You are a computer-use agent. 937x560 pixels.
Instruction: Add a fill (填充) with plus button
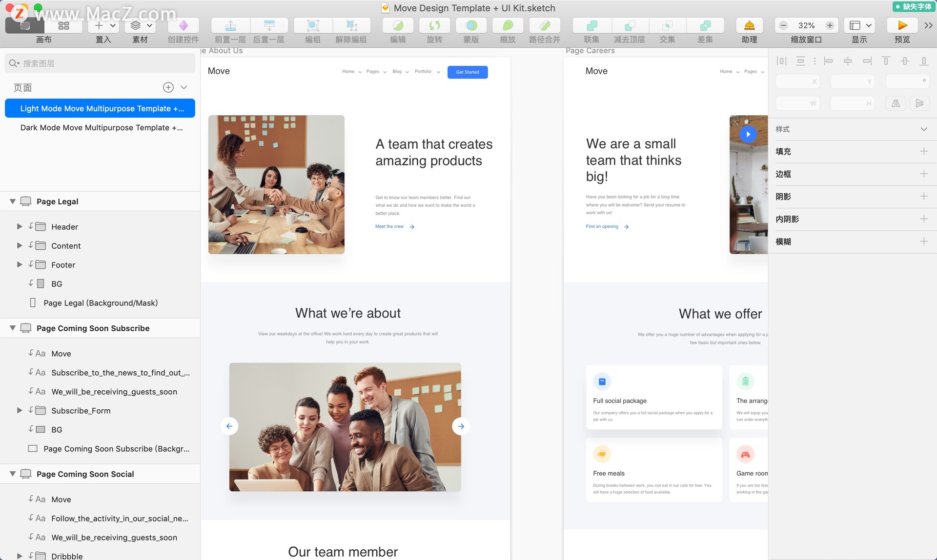point(923,151)
